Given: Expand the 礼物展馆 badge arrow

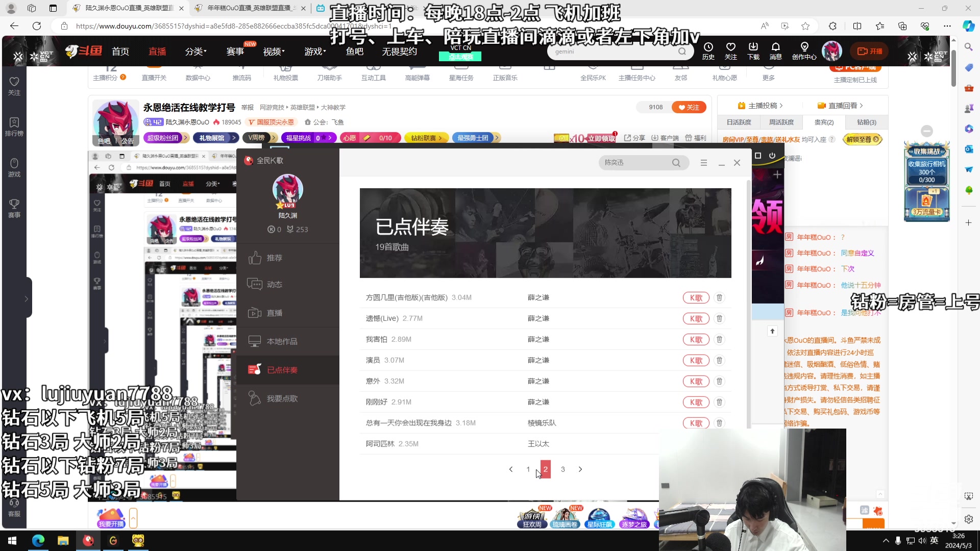Looking at the screenshot, I should click(234, 138).
